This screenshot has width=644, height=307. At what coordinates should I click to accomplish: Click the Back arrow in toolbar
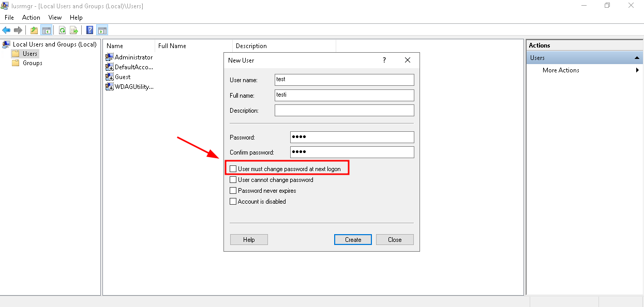tap(6, 30)
